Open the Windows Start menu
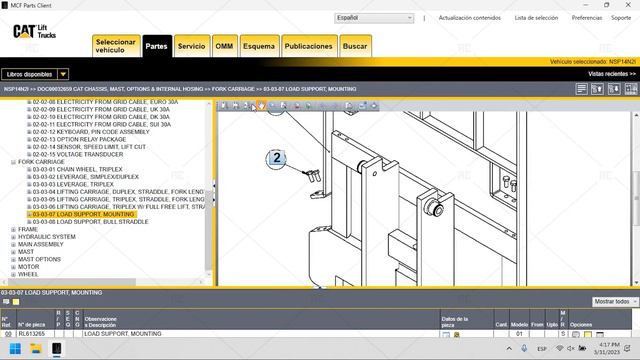This screenshot has width=640, height=360. point(15,349)
